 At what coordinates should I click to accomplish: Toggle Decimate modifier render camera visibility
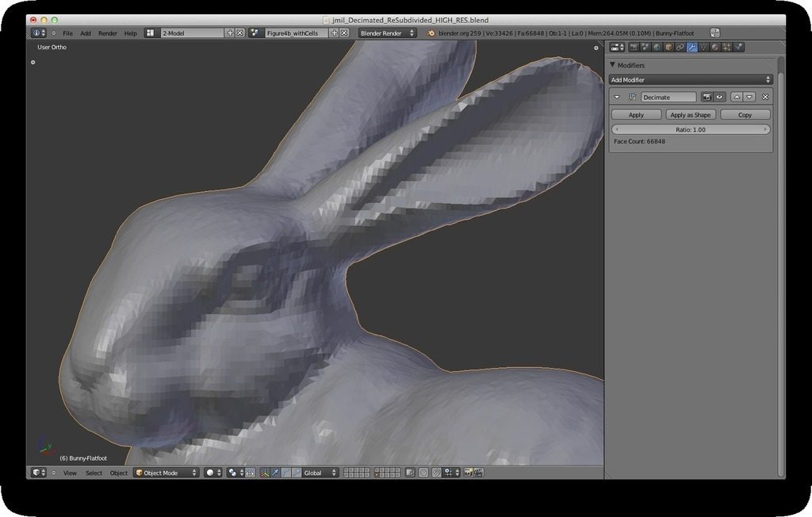coord(707,97)
